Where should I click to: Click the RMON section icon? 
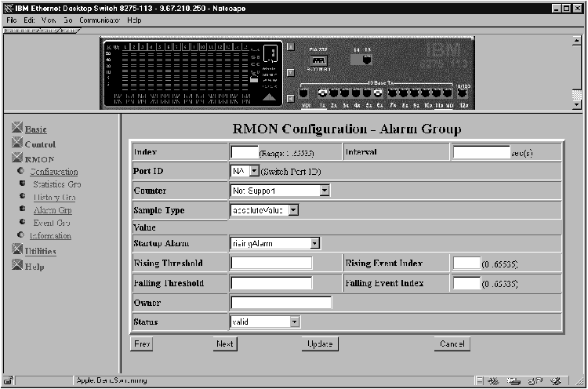[x=18, y=159]
